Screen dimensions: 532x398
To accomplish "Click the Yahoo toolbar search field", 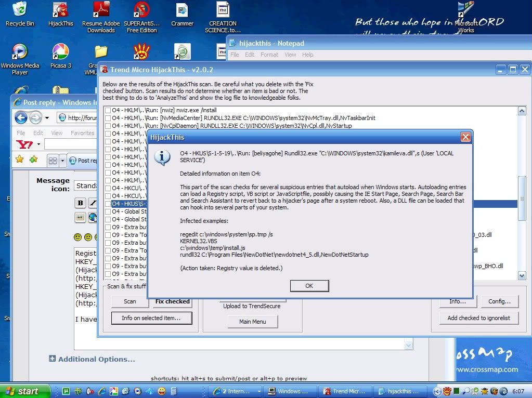I will [x=71, y=144].
